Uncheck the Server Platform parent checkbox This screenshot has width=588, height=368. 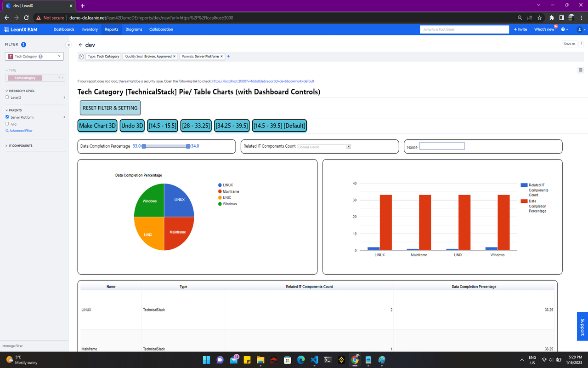(x=7, y=117)
